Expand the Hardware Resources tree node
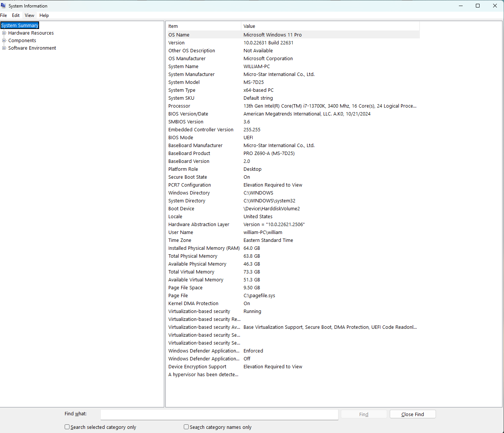 click(4, 33)
